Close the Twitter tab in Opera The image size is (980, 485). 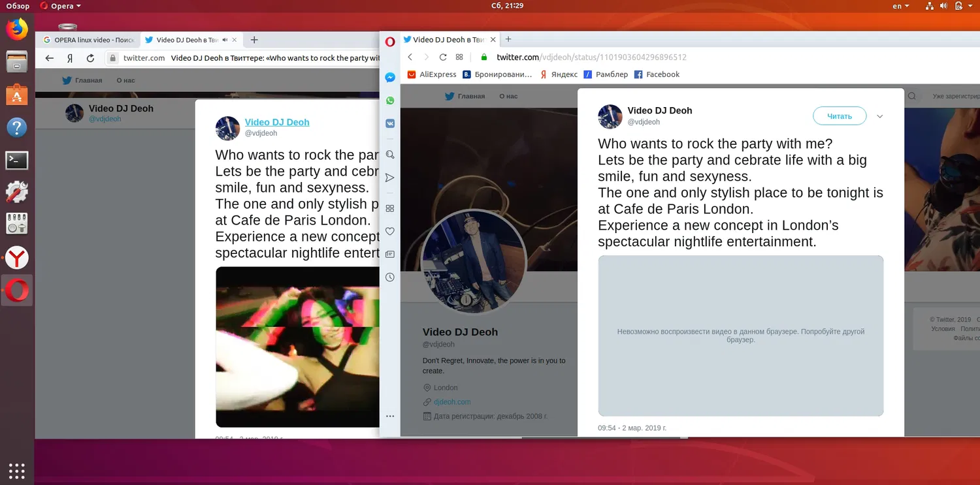492,40
